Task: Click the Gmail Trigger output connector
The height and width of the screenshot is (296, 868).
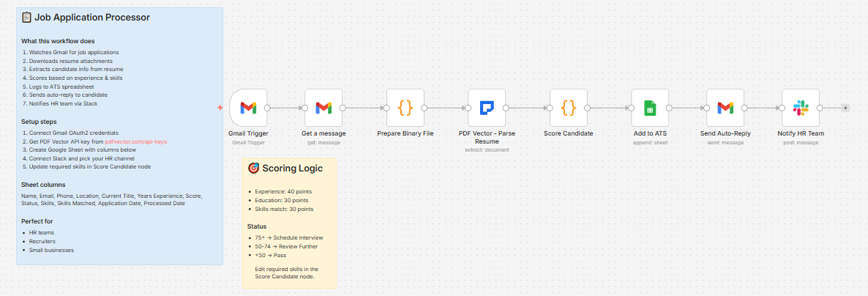Action: [x=267, y=108]
